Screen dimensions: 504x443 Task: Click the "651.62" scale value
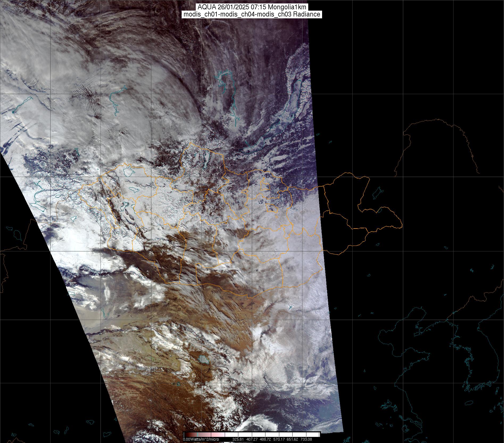pyautogui.click(x=293, y=439)
